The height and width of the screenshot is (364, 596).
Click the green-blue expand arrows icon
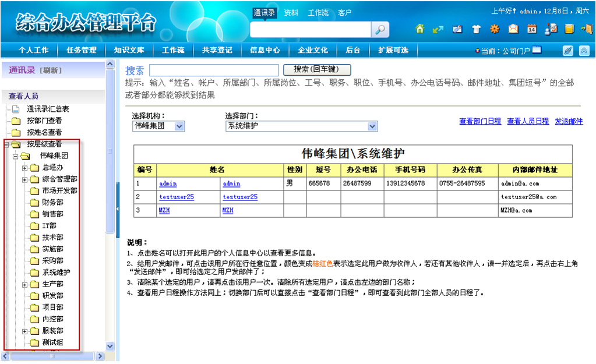click(438, 29)
